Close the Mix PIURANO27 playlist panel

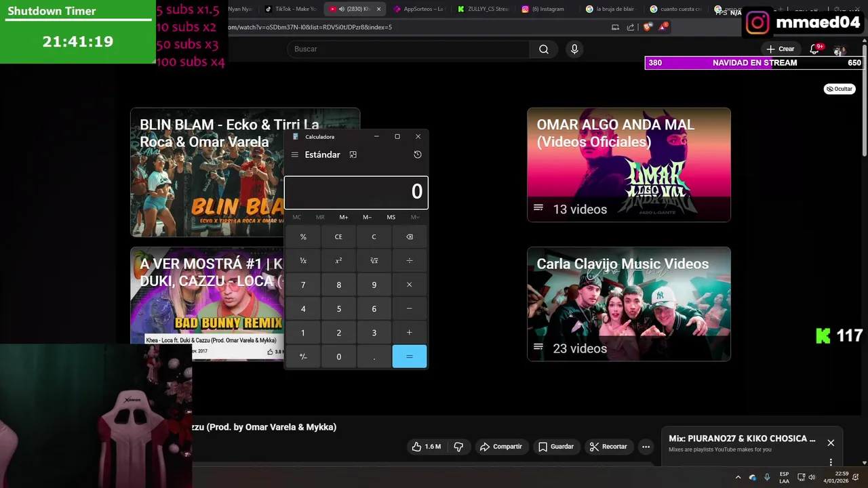831,443
